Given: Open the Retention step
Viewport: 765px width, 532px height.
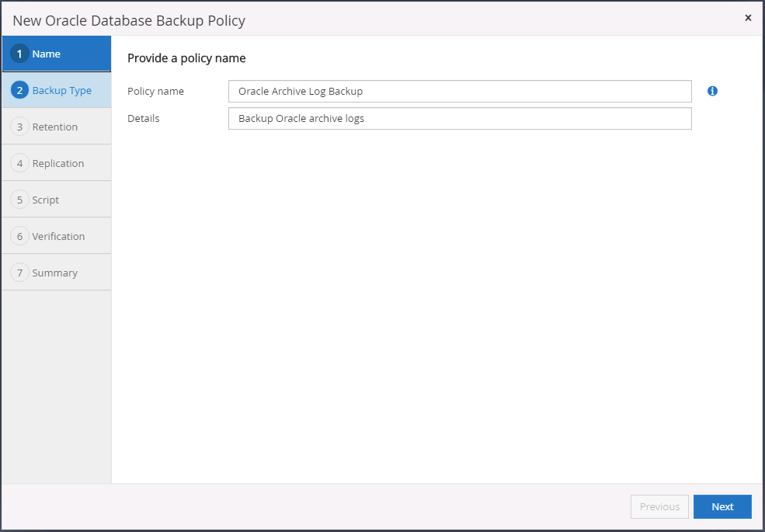Looking at the screenshot, I should click(x=55, y=127).
